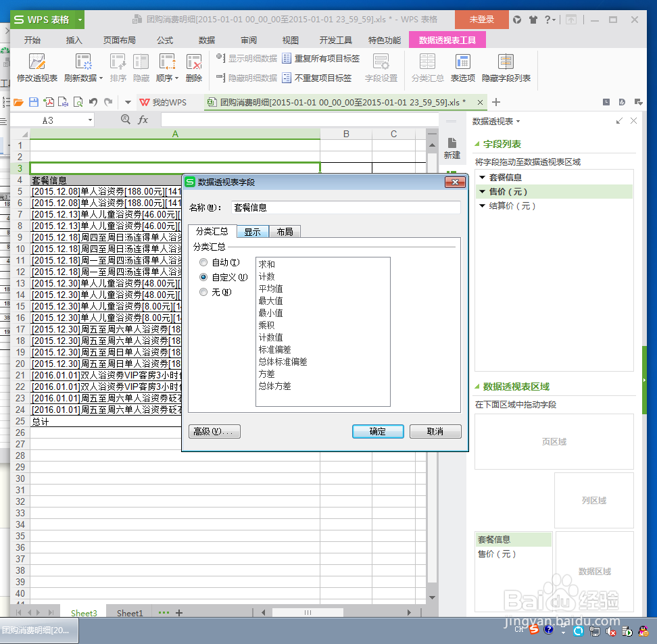Select the Custom (自定义) radio button
657x644 pixels.
pyautogui.click(x=203, y=277)
